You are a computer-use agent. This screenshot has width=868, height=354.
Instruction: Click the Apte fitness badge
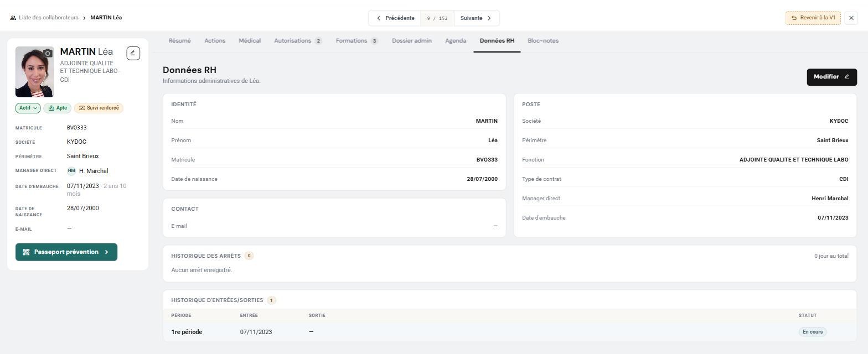tap(58, 108)
